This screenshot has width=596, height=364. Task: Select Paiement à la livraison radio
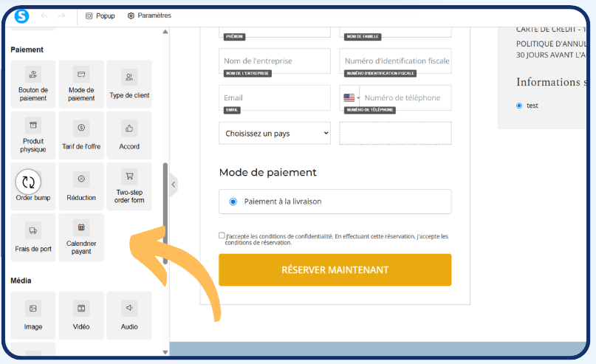[233, 202]
